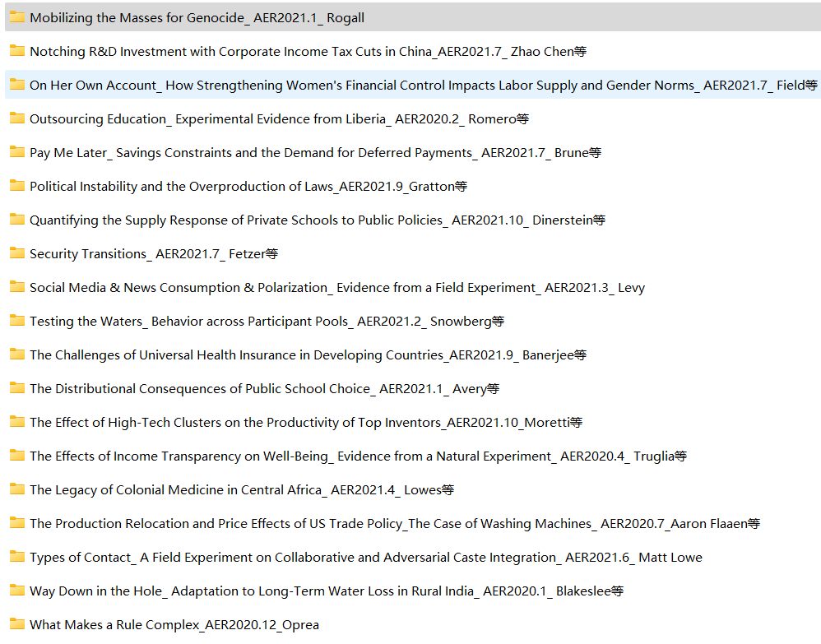Select Way Down in the Hole folder
Screen dimensions: 821x644
[x=327, y=591]
